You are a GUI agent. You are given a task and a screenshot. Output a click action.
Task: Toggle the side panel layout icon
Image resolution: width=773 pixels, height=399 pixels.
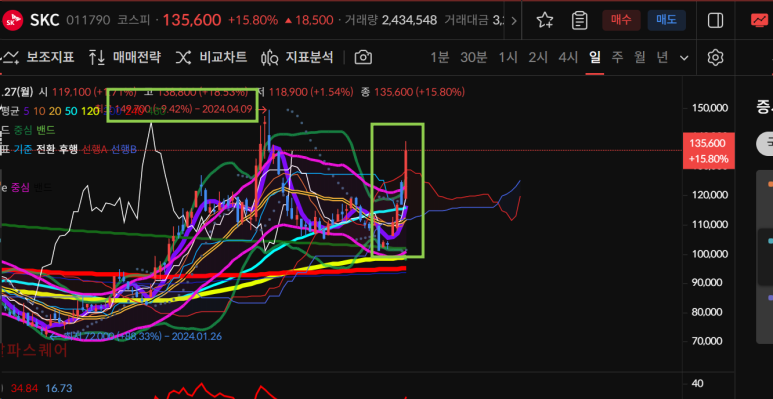tap(715, 20)
